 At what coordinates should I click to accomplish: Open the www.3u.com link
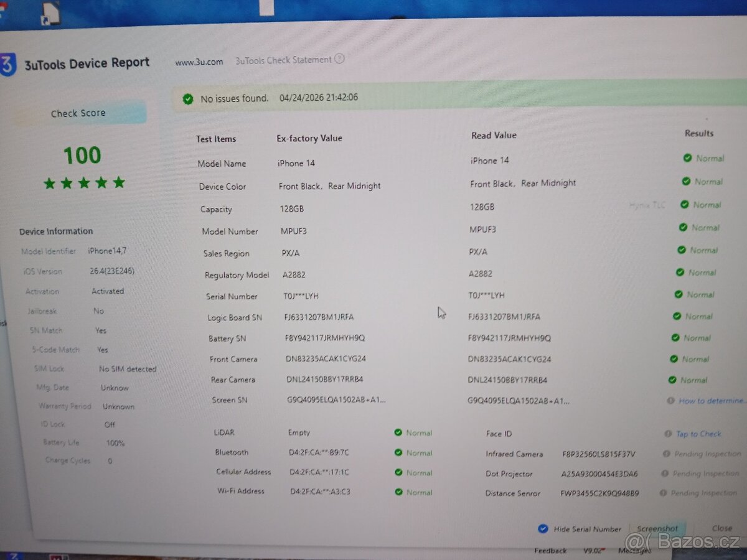point(199,62)
